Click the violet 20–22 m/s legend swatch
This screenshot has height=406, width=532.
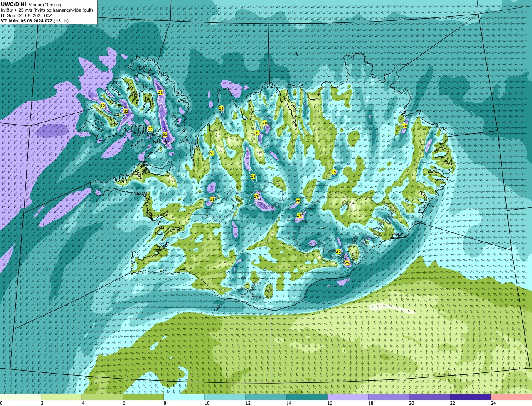pyautogui.click(x=430, y=397)
